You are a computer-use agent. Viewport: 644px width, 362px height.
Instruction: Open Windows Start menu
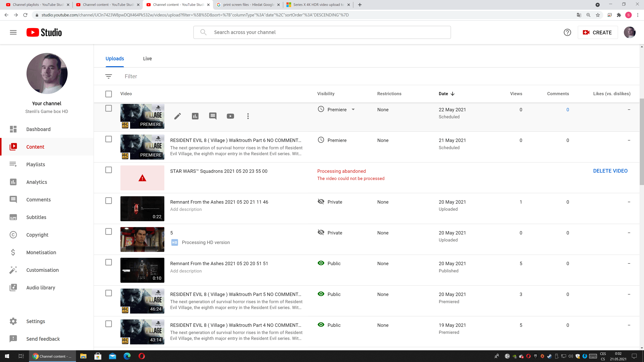(7, 356)
